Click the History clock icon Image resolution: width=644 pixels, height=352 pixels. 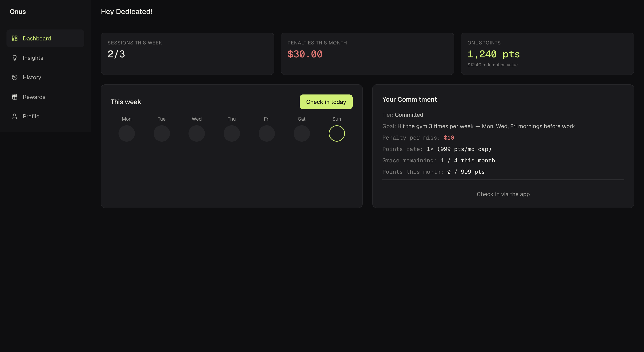point(15,77)
